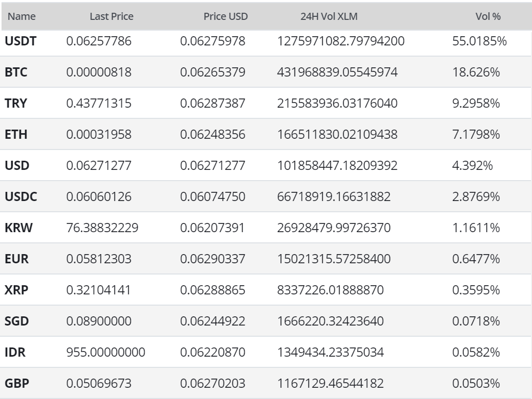Viewport: 532px width, 399px height.
Task: Click USD volume 101858447.18209392
Action: (337, 165)
